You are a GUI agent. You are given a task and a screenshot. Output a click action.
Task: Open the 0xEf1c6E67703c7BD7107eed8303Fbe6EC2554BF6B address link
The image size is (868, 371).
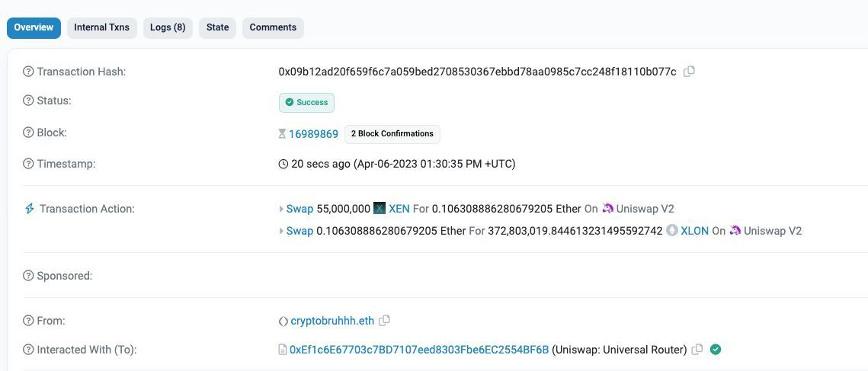[419, 350]
